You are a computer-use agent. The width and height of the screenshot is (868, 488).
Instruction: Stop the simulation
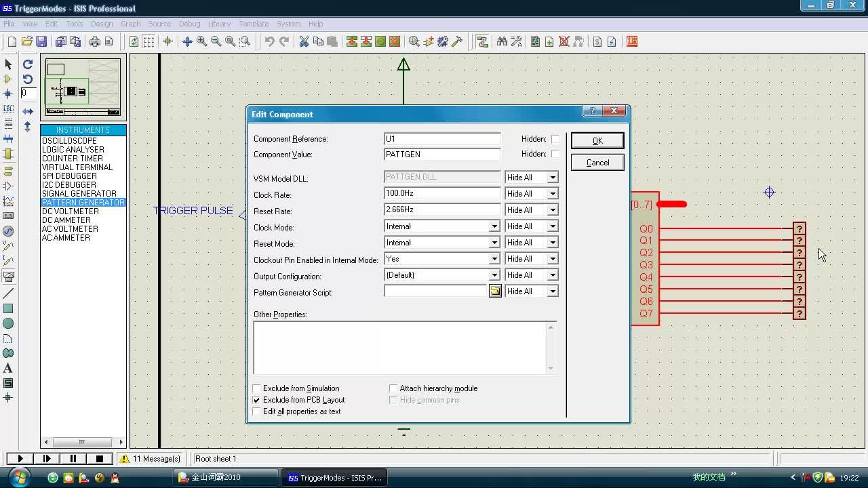[100, 459]
